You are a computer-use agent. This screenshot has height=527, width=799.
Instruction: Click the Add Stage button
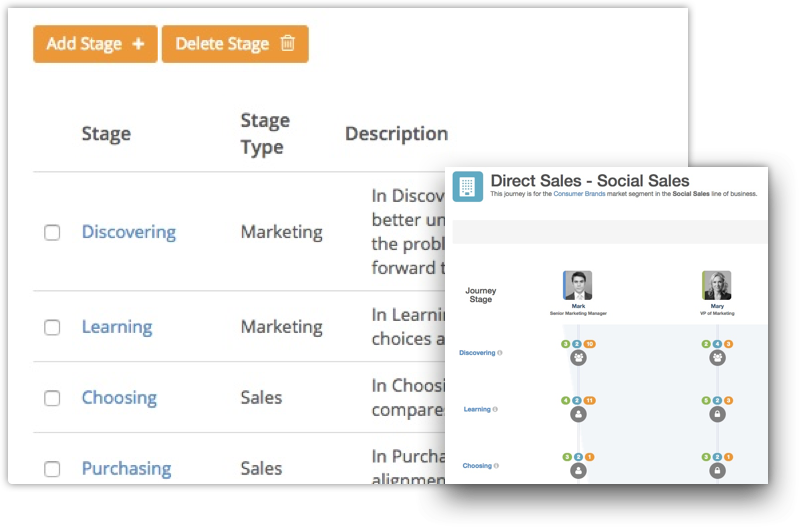[x=95, y=44]
